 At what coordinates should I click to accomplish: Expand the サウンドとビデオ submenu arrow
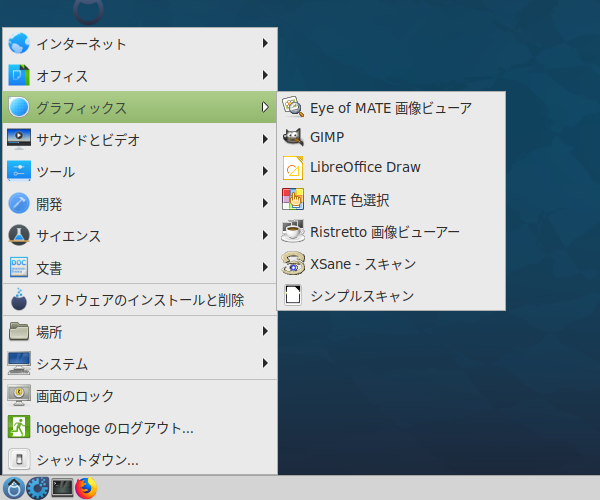tap(265, 139)
